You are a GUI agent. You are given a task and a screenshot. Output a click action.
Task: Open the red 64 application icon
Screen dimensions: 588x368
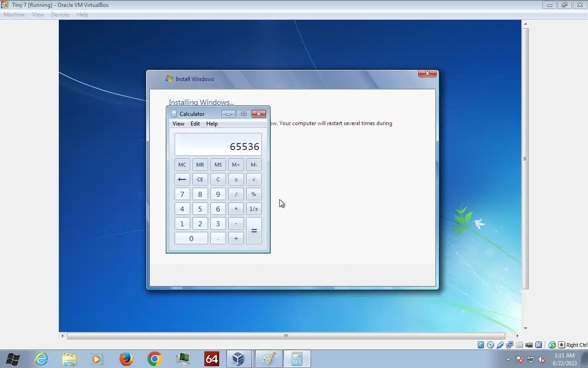[x=211, y=359]
